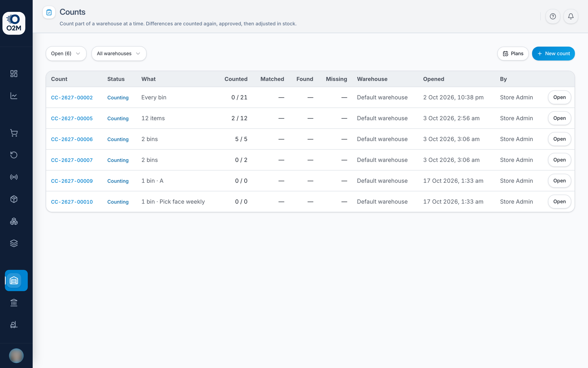This screenshot has height=368, width=588.
Task: Click '2 Oct 2026, 10:38 pm' opened date
Action: click(x=453, y=98)
